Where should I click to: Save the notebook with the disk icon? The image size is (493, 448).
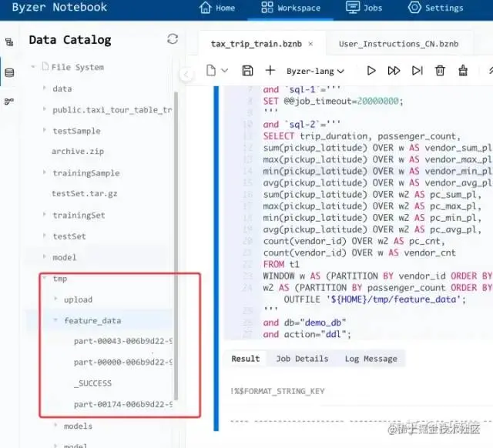coord(247,71)
